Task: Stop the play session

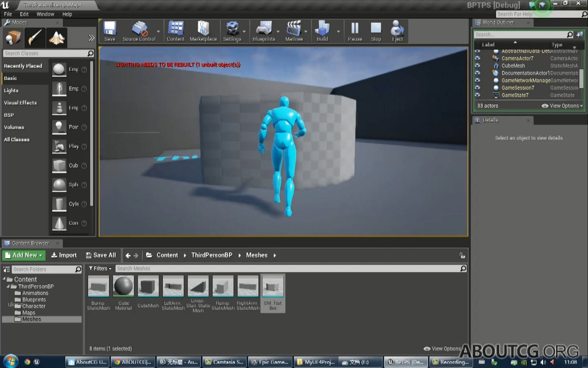Action: [376, 31]
